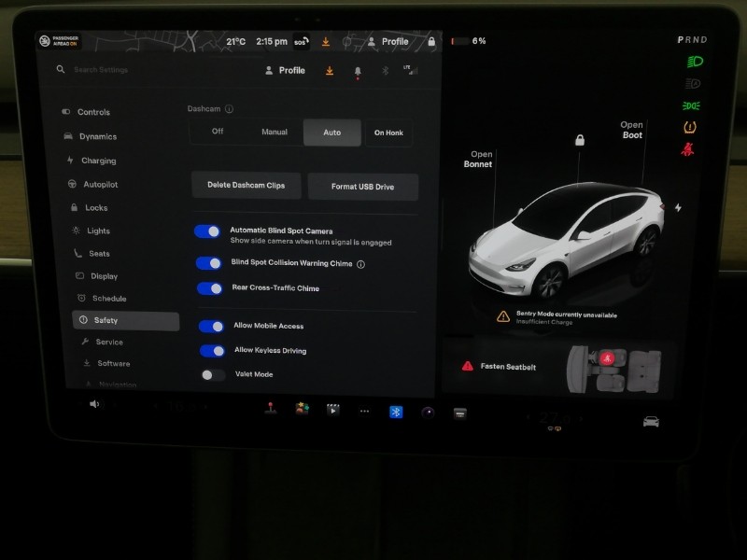The height and width of the screenshot is (560, 747).
Task: Click info icon beside Blind Spot Chime
Action: coord(361,264)
